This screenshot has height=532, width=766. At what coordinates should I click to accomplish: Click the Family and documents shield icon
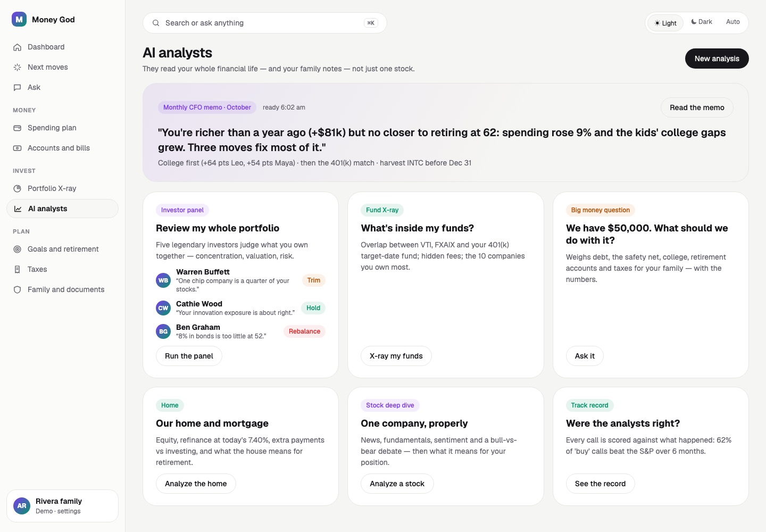(17, 290)
